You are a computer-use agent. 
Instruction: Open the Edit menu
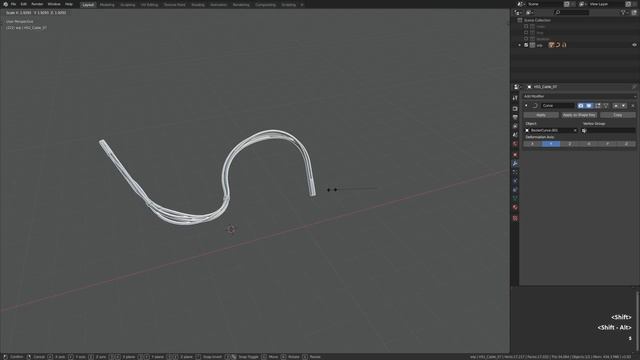click(24, 4)
